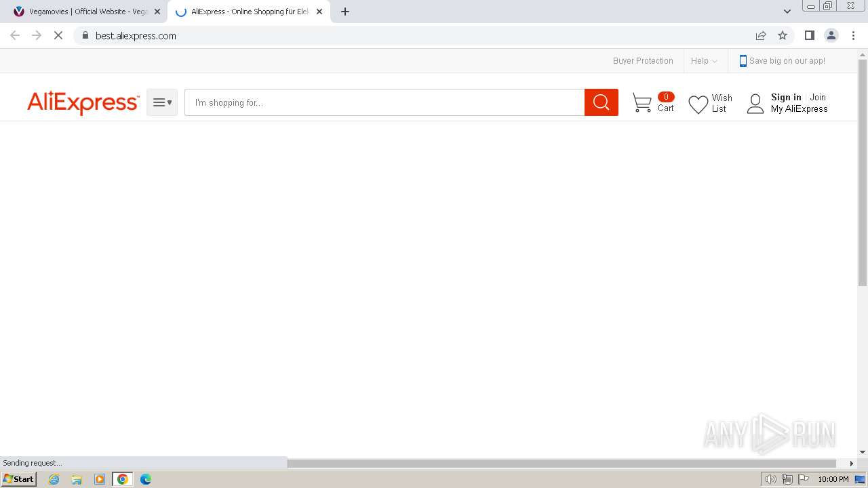Bookmark this page with the star icon
The width and height of the screenshot is (868, 488).
pos(783,35)
